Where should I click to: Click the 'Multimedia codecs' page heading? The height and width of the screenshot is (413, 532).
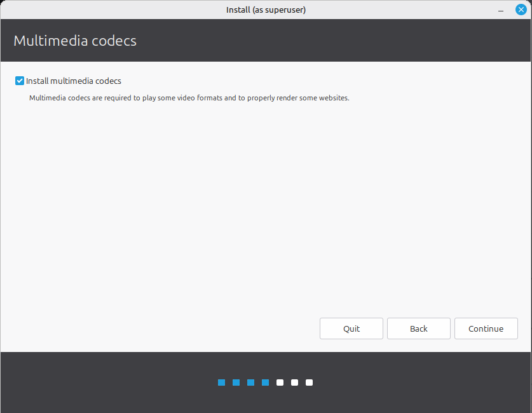pyautogui.click(x=75, y=41)
